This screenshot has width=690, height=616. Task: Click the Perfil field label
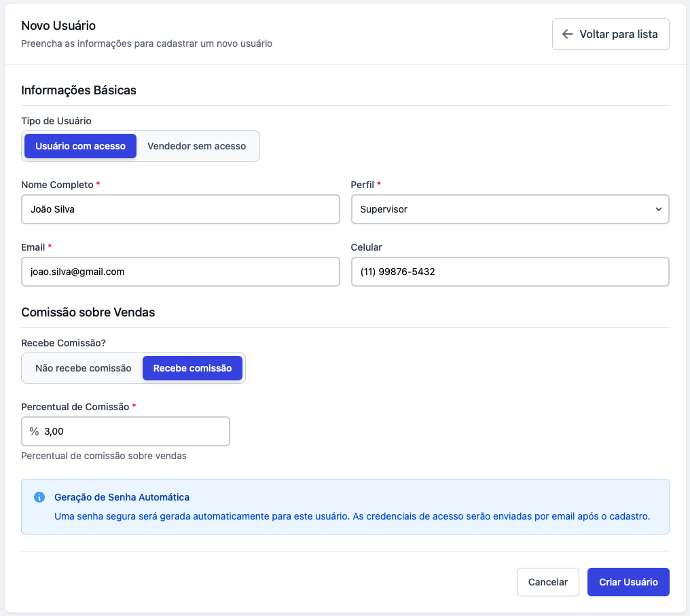pyautogui.click(x=362, y=185)
